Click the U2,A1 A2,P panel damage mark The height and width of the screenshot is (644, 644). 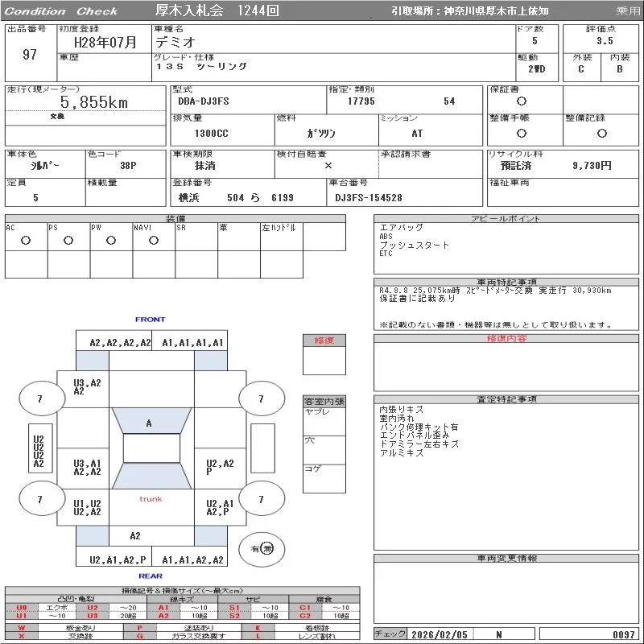pyautogui.click(x=219, y=507)
